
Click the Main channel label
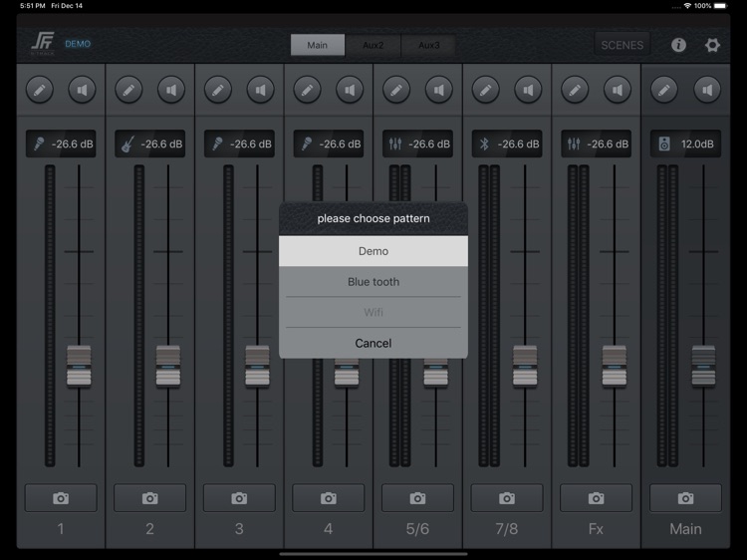click(x=685, y=528)
